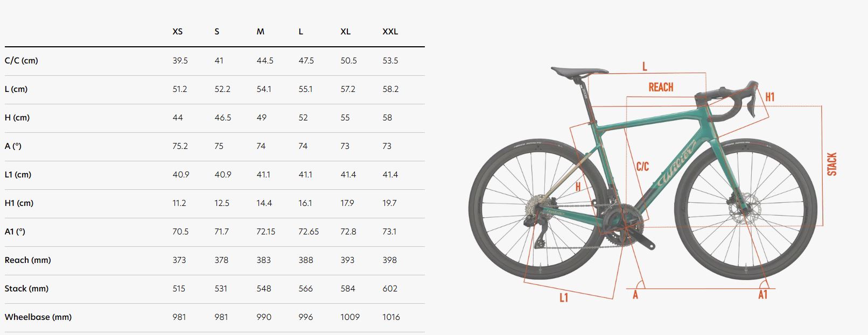Screen dimensions: 868x335
Task: Click the 39.5 C/C value
Action: [180, 61]
